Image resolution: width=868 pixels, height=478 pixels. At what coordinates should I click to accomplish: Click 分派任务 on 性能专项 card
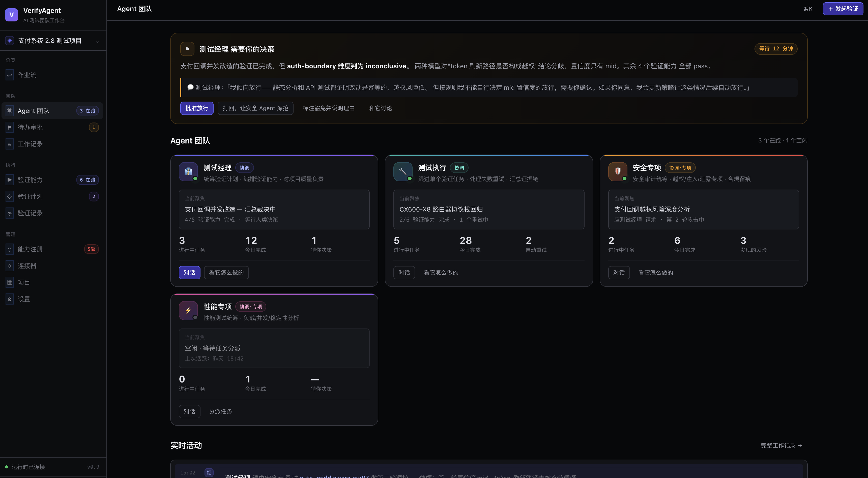tap(221, 412)
